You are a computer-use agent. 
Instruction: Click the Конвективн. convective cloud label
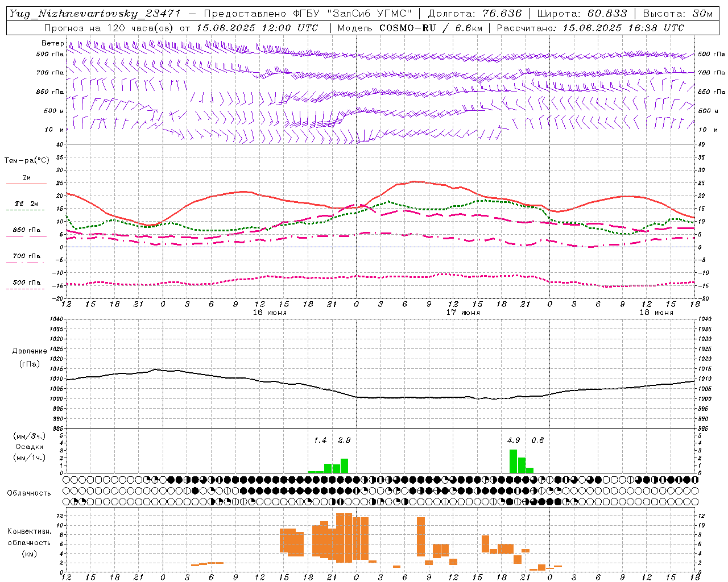29,531
